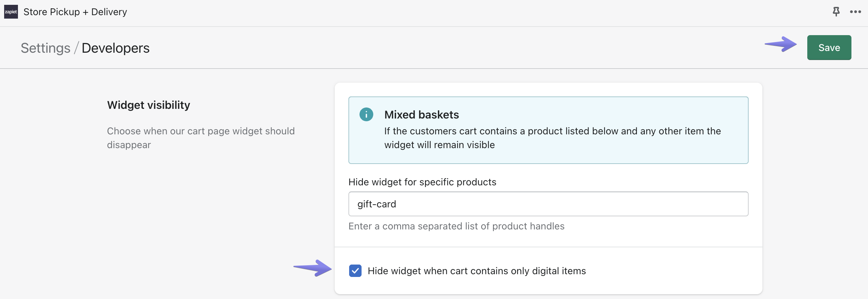Click the Zapiet app logo icon
The height and width of the screenshot is (299, 868).
pyautogui.click(x=11, y=12)
